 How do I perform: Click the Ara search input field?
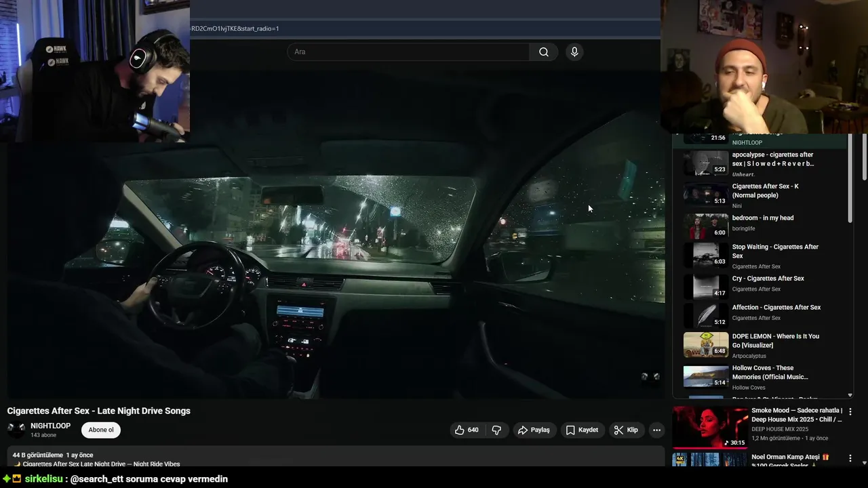click(x=408, y=52)
